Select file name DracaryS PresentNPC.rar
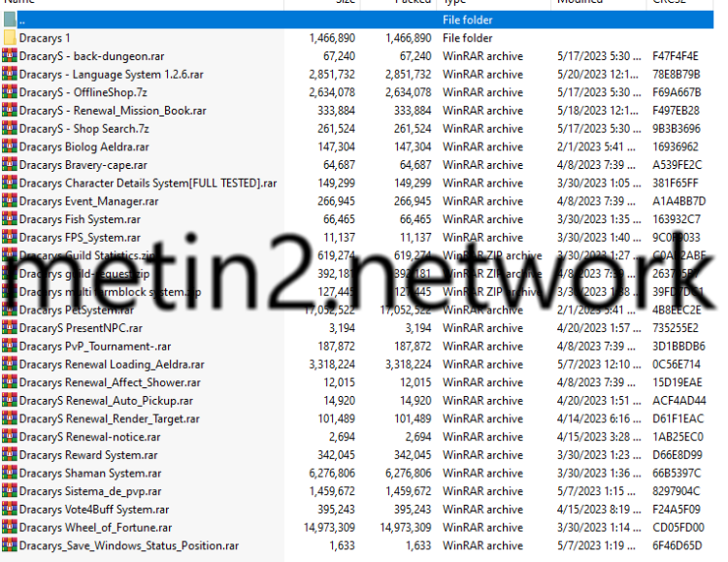The height and width of the screenshot is (562, 728). tap(81, 328)
